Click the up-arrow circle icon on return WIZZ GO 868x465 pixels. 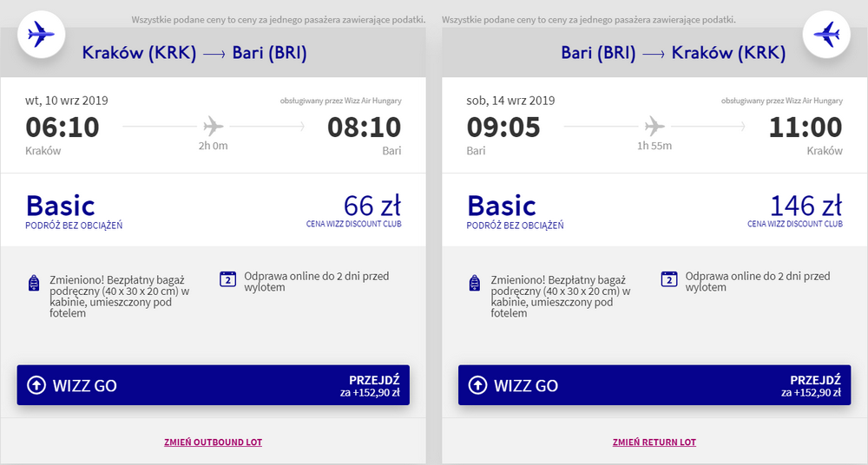(477, 385)
